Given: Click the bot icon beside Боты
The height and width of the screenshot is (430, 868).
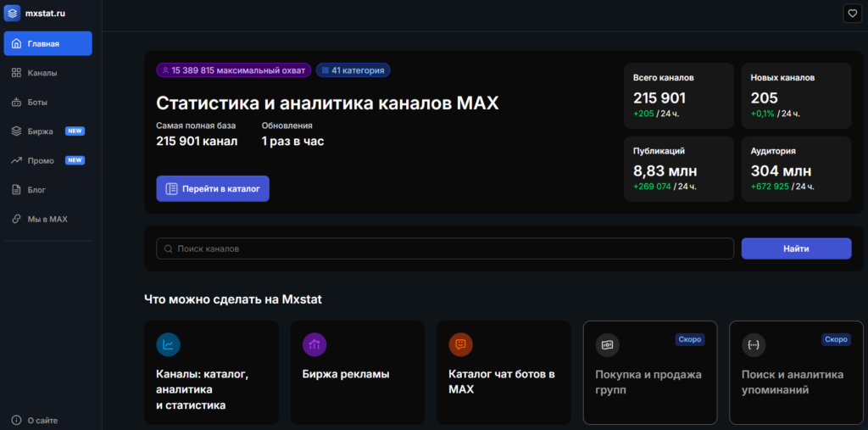Looking at the screenshot, I should 17,102.
